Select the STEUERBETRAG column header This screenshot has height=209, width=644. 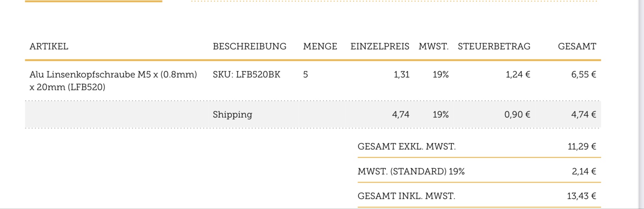click(494, 46)
